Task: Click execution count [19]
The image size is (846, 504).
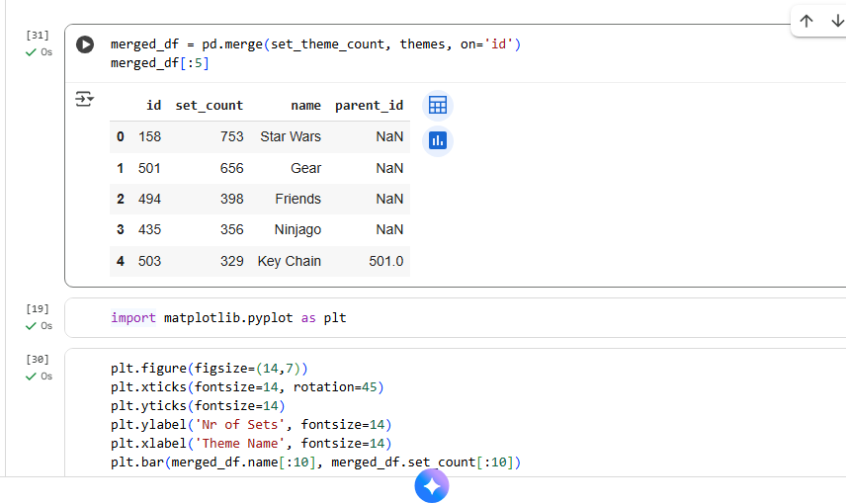Action: [x=38, y=308]
